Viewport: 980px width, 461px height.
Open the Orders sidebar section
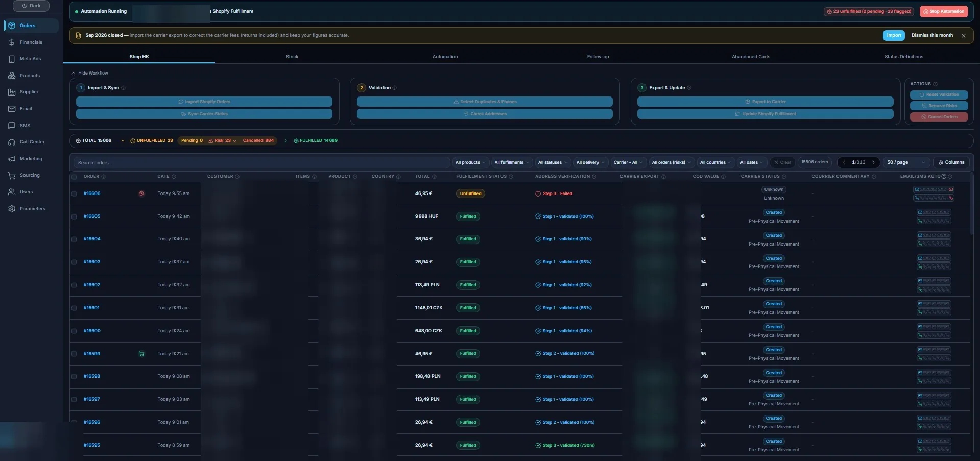click(31, 26)
